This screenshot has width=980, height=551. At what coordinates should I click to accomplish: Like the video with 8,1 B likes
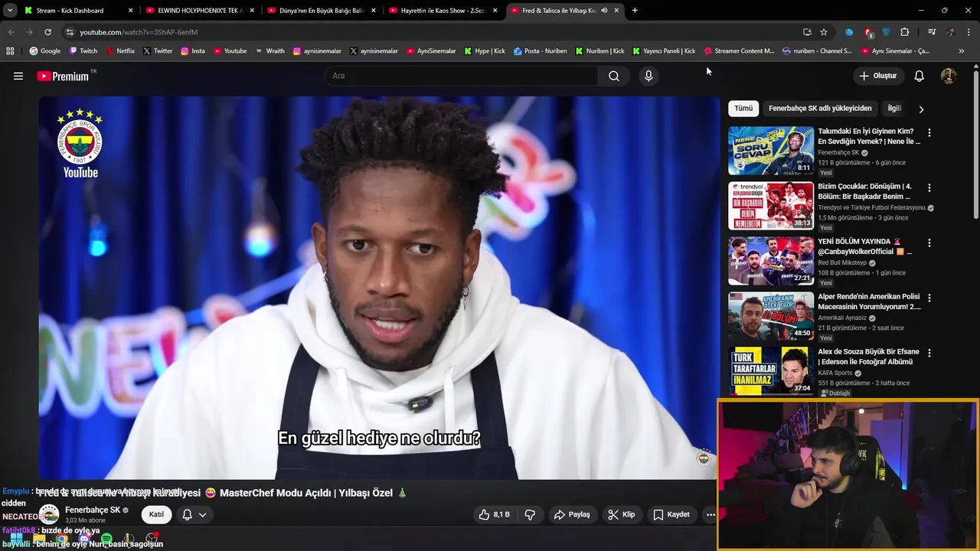point(494,514)
